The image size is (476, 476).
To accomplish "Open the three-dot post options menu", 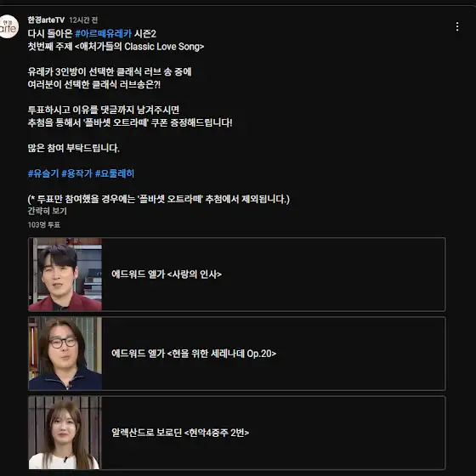I will (x=457, y=26).
